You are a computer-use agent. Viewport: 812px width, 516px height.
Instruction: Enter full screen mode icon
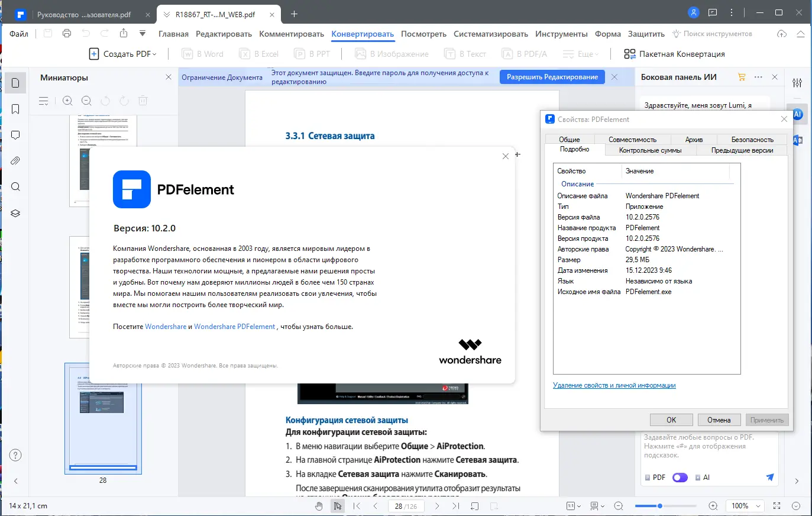777,506
